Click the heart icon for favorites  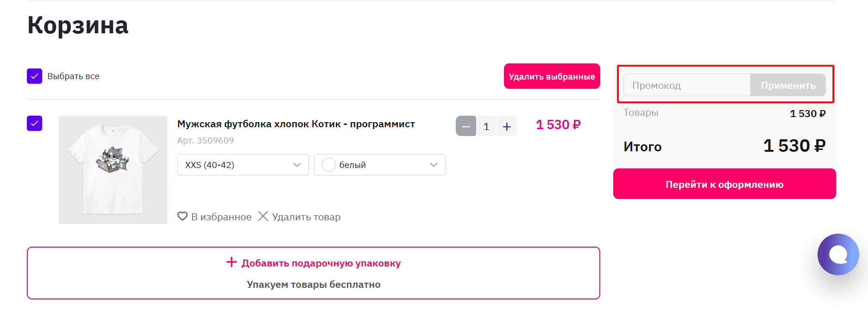click(182, 216)
